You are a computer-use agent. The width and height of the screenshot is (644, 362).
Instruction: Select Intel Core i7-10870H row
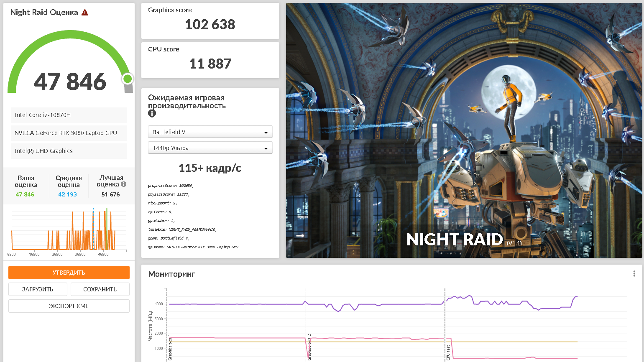click(69, 115)
